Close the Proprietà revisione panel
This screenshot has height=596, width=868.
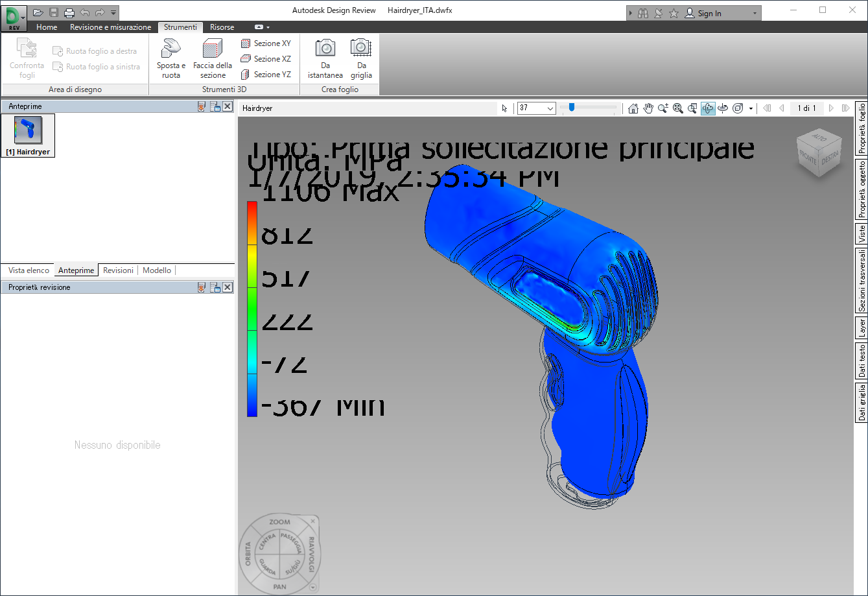[228, 287]
